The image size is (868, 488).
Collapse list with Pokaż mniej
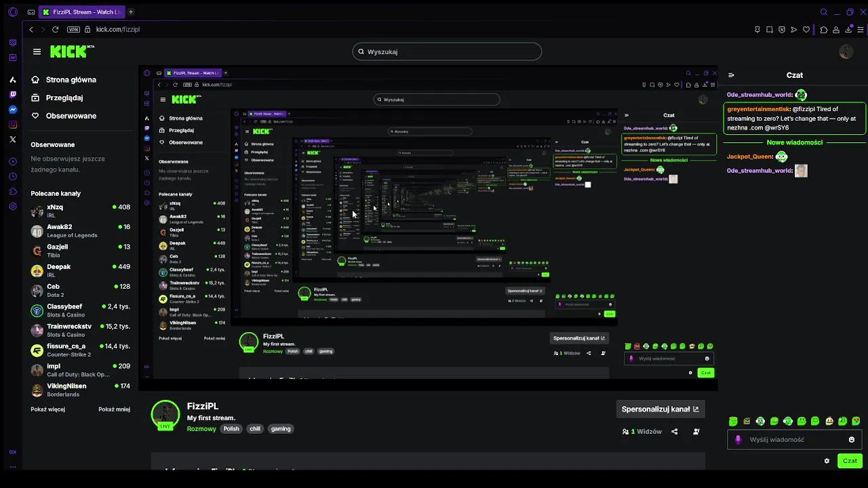click(114, 409)
